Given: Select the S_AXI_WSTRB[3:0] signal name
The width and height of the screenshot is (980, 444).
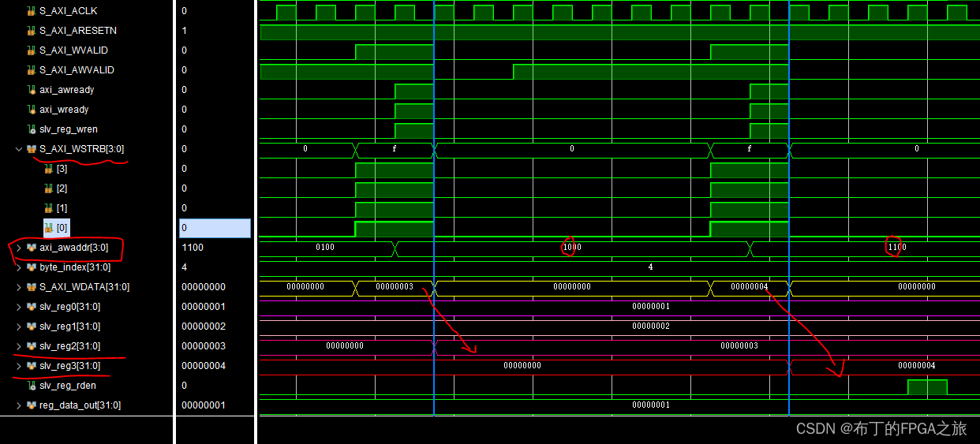Looking at the screenshot, I should point(81,149).
